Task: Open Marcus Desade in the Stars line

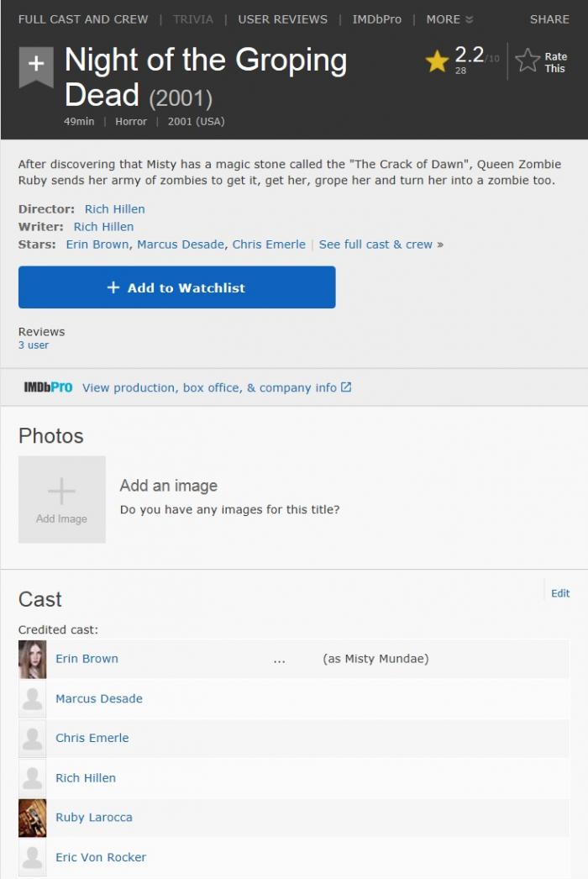Action: pos(181,245)
